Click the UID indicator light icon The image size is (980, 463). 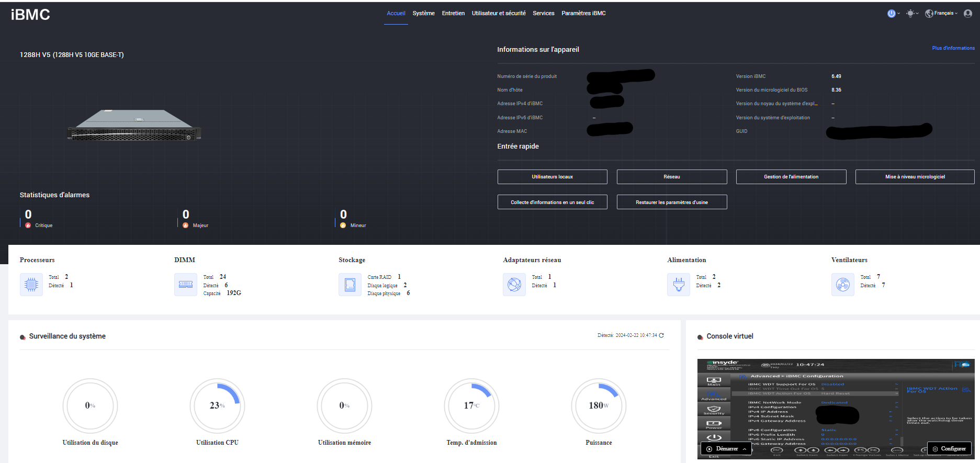[910, 14]
